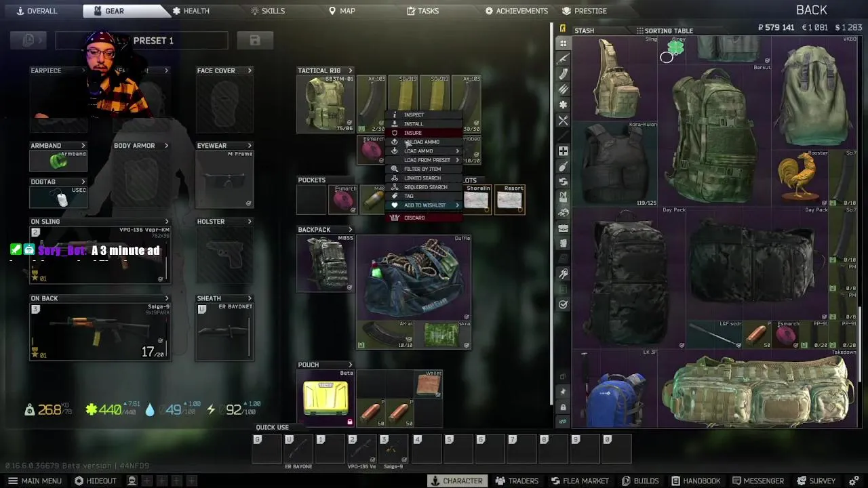Expand the Face Cover slot arrow
Screen dimensions: 868x488
(x=250, y=70)
